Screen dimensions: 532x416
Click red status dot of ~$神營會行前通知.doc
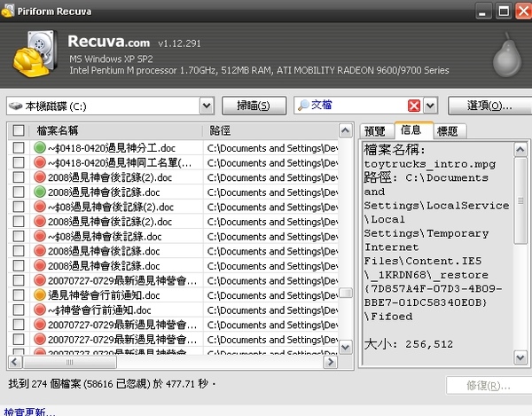point(40,310)
